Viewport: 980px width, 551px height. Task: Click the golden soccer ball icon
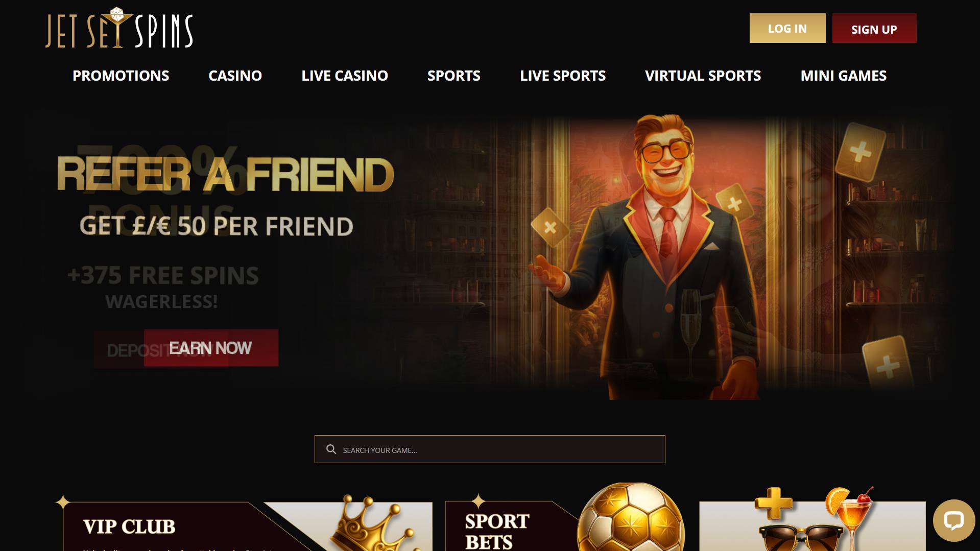631,517
